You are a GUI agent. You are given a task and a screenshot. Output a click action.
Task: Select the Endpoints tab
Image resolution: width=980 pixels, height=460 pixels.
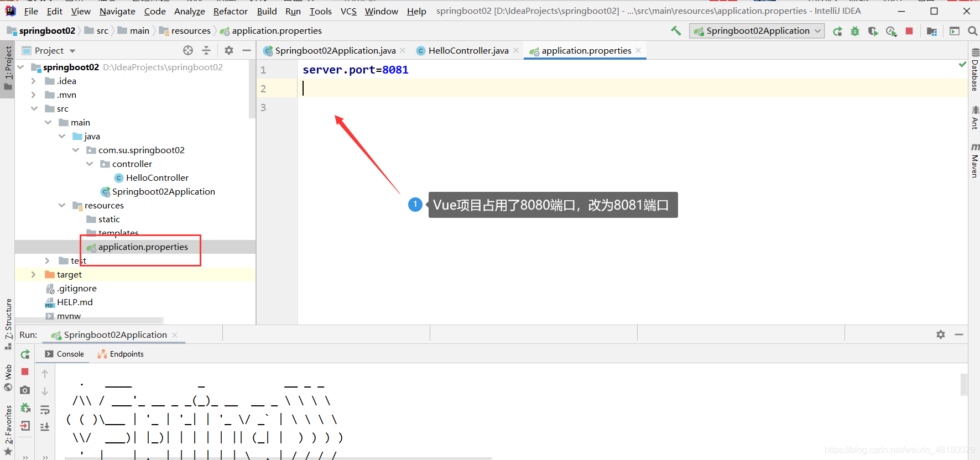tap(121, 354)
